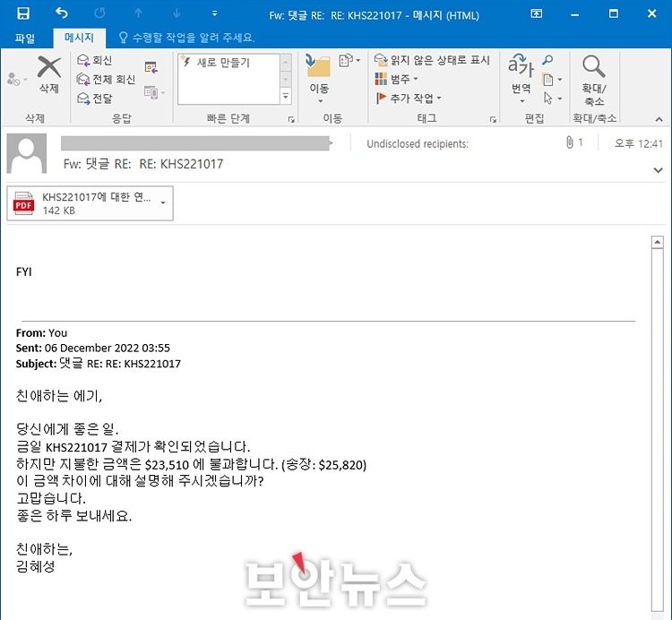Click the '수행할 작업을 알려 주세요' search box
This screenshot has width=672, height=620.
187,38
